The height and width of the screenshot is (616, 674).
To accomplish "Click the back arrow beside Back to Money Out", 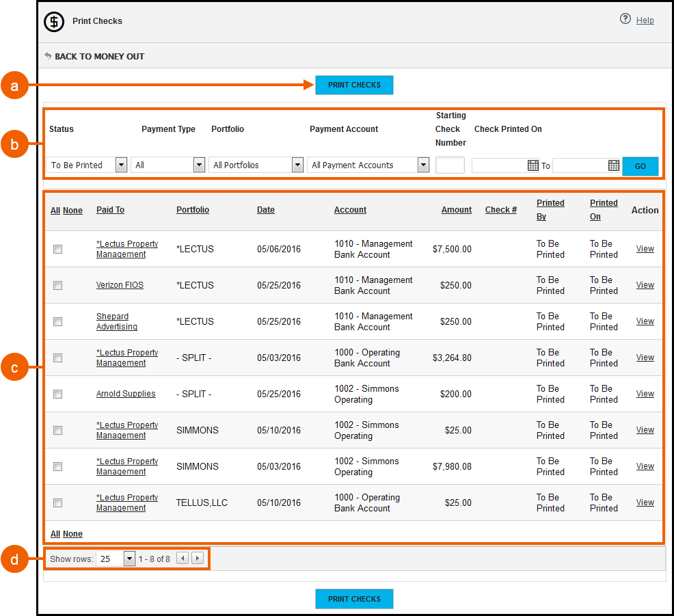I will 48,56.
